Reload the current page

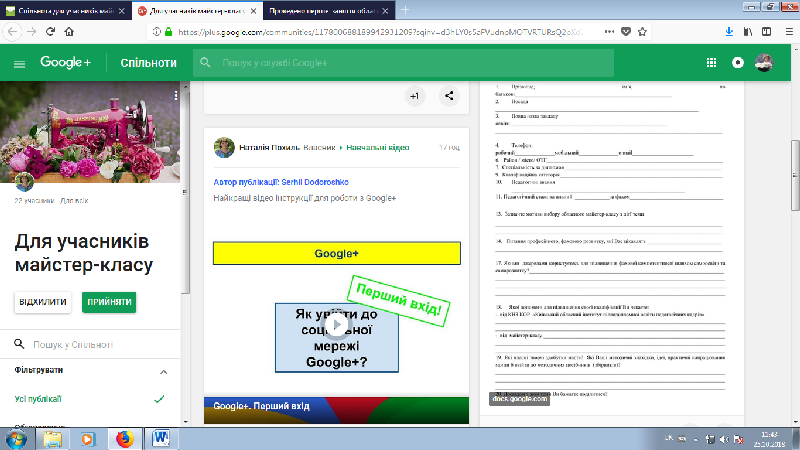pos(50,32)
